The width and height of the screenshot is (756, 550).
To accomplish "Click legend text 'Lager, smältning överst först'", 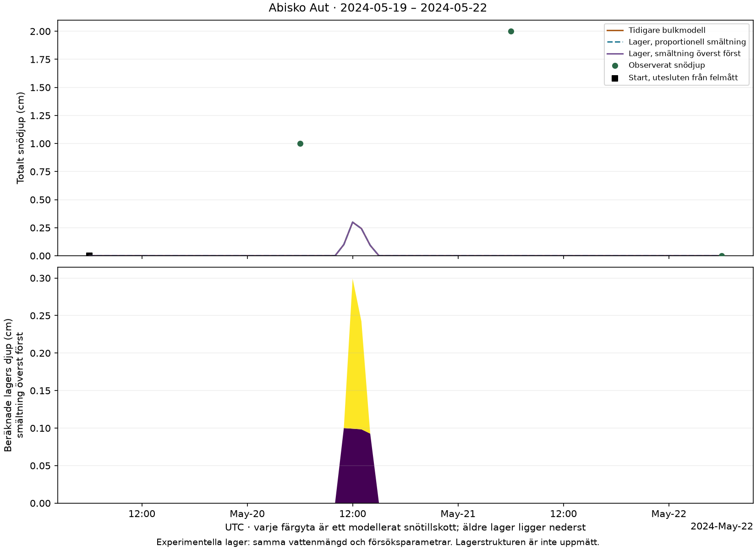I will 685,54.
